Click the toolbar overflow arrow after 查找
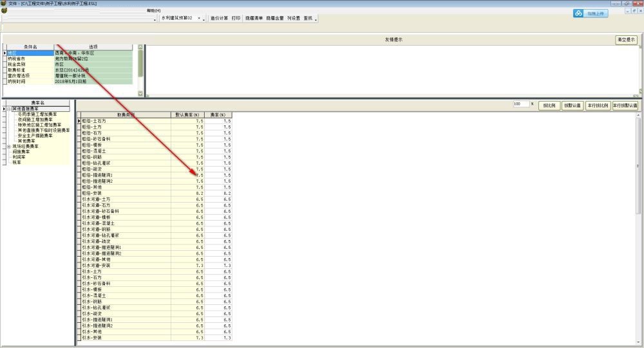 [x=314, y=19]
